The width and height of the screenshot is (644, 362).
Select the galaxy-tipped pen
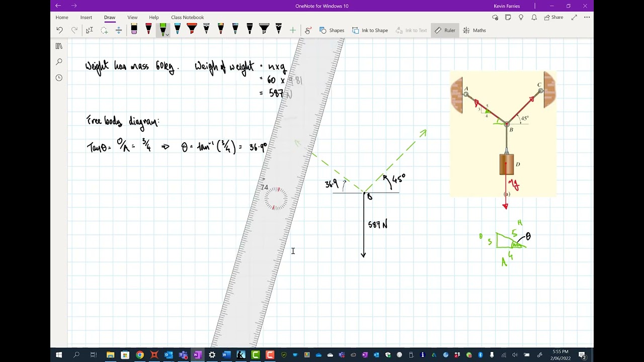[235, 30]
